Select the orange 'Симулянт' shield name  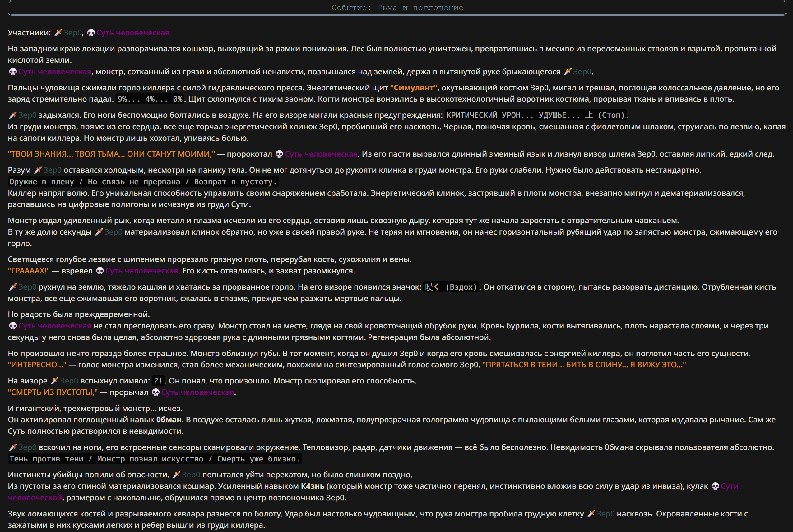(414, 88)
